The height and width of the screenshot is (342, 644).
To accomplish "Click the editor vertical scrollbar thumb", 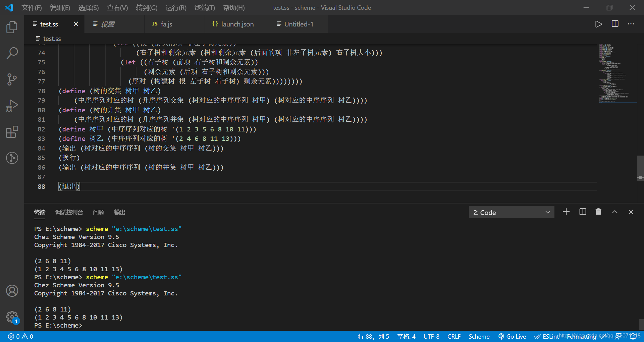I will (x=640, y=168).
